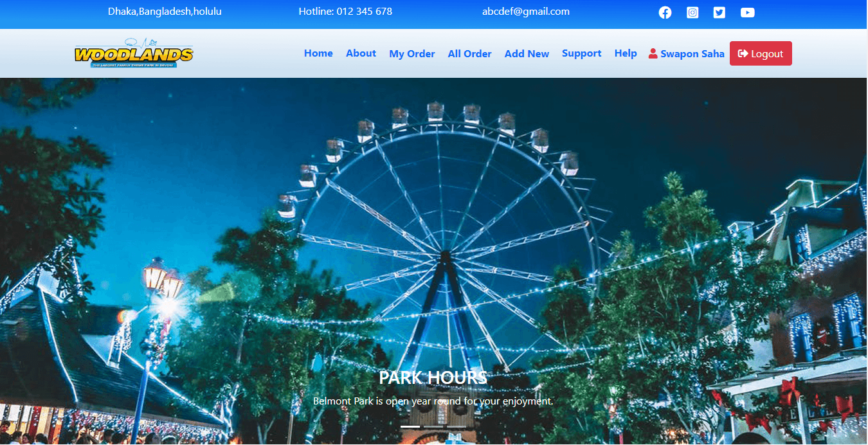Select the first carousel slide indicator
This screenshot has height=445, width=868.
coord(410,426)
